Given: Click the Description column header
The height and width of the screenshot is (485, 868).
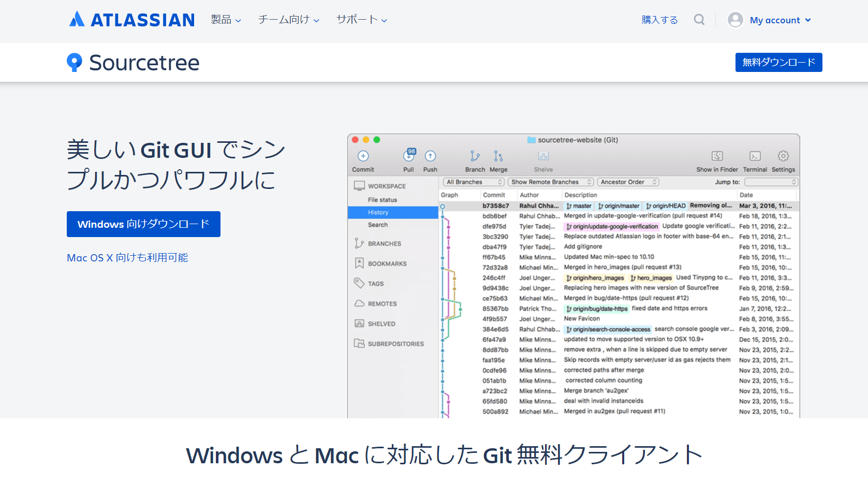Looking at the screenshot, I should point(581,195).
